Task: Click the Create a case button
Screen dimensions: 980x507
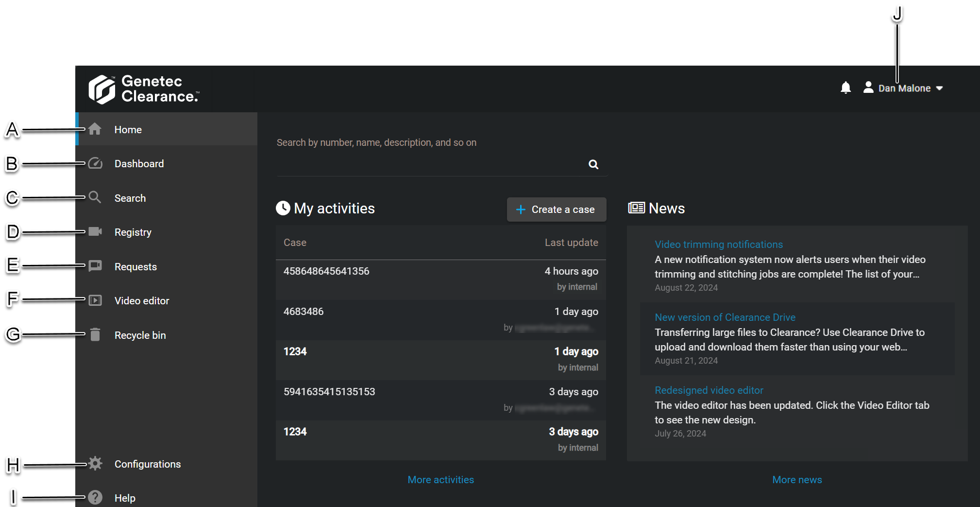Action: pyautogui.click(x=557, y=210)
